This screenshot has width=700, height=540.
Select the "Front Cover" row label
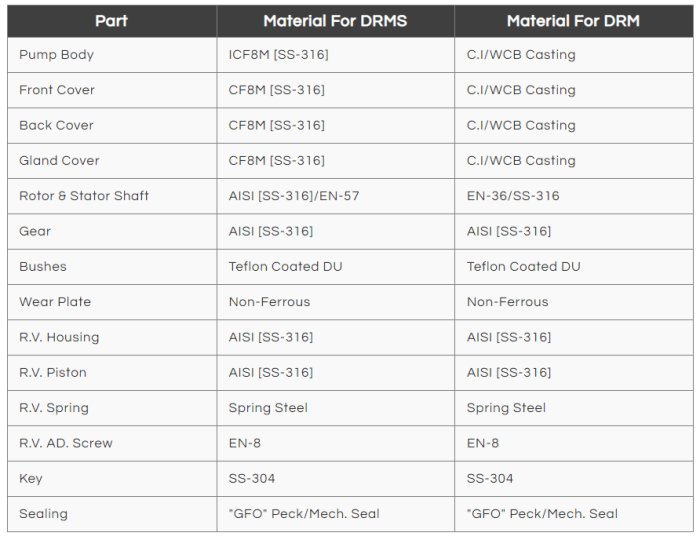(57, 90)
